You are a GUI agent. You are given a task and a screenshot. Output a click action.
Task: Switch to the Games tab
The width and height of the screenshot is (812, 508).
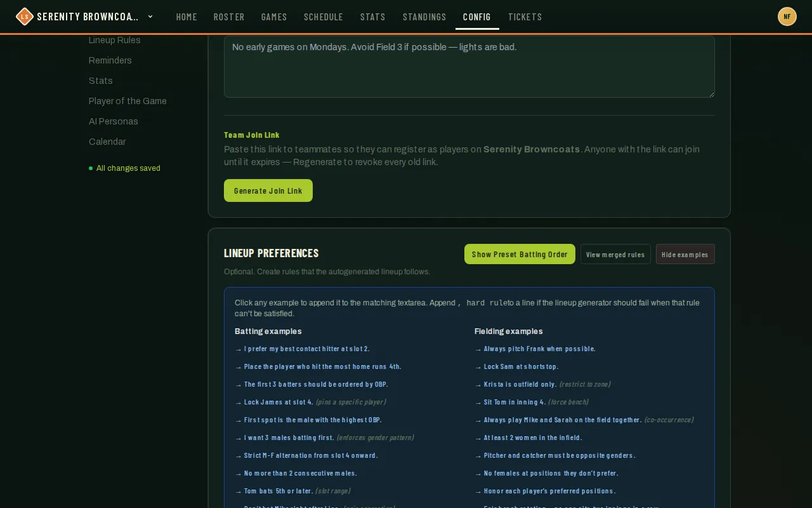pos(274,17)
